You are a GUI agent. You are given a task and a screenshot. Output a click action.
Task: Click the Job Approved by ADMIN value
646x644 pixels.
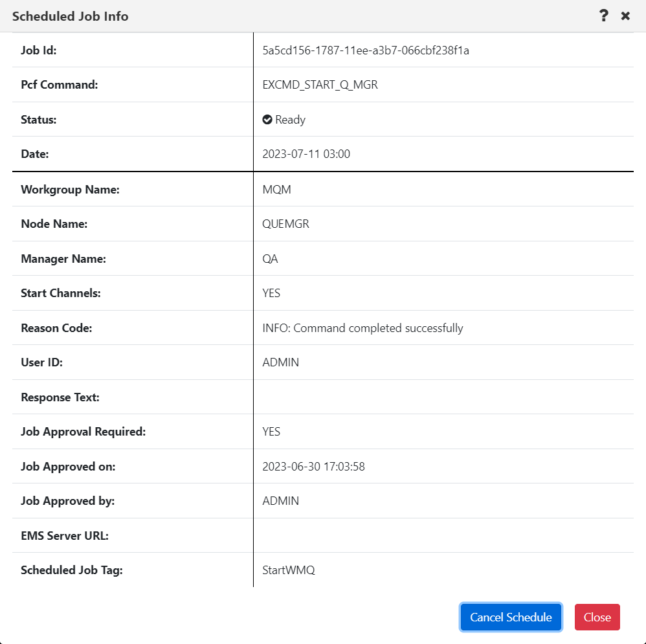click(x=280, y=500)
